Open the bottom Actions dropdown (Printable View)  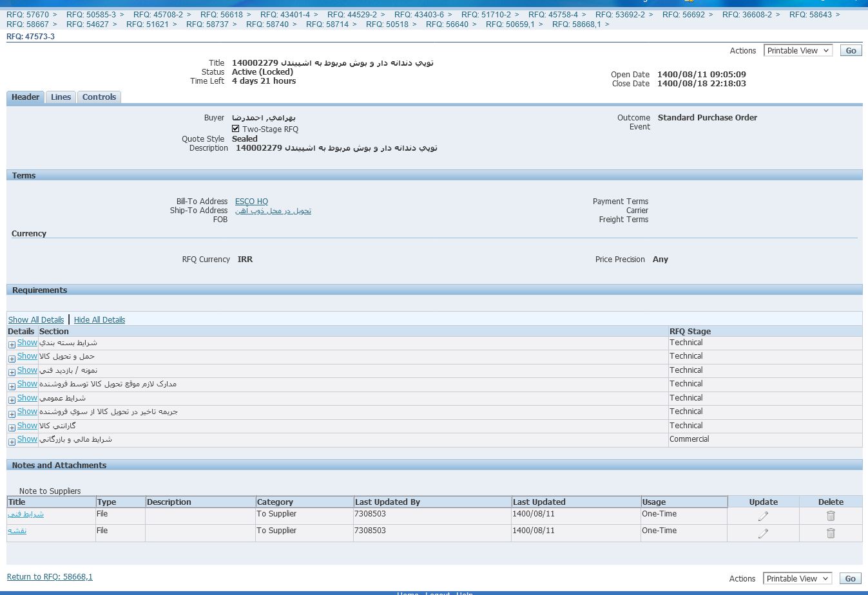pos(798,578)
